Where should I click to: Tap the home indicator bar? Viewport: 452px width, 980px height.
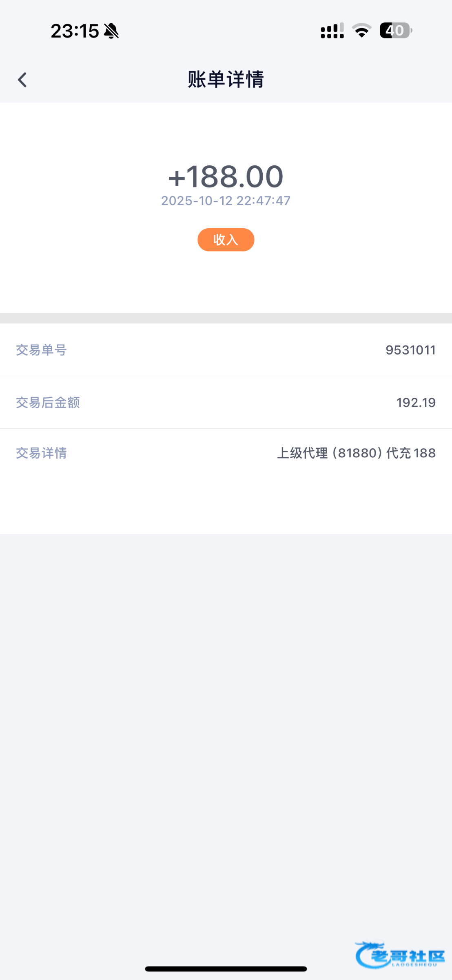pos(226,969)
